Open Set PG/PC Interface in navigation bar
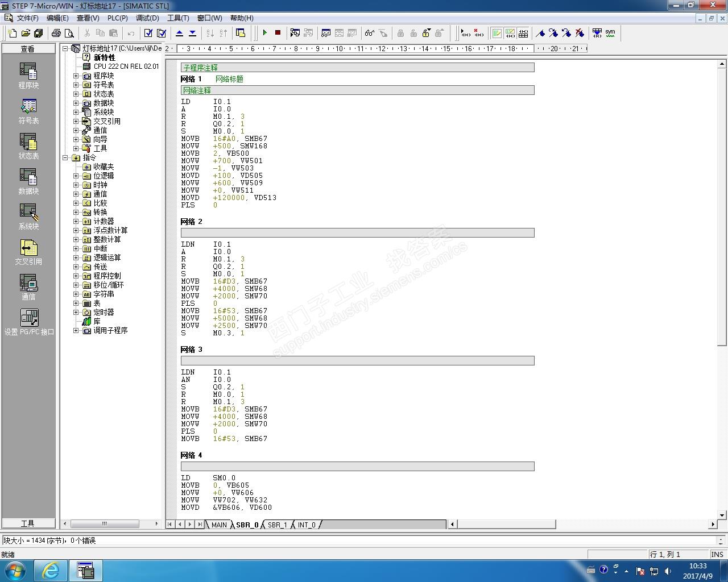The height and width of the screenshot is (582, 728). tap(29, 323)
